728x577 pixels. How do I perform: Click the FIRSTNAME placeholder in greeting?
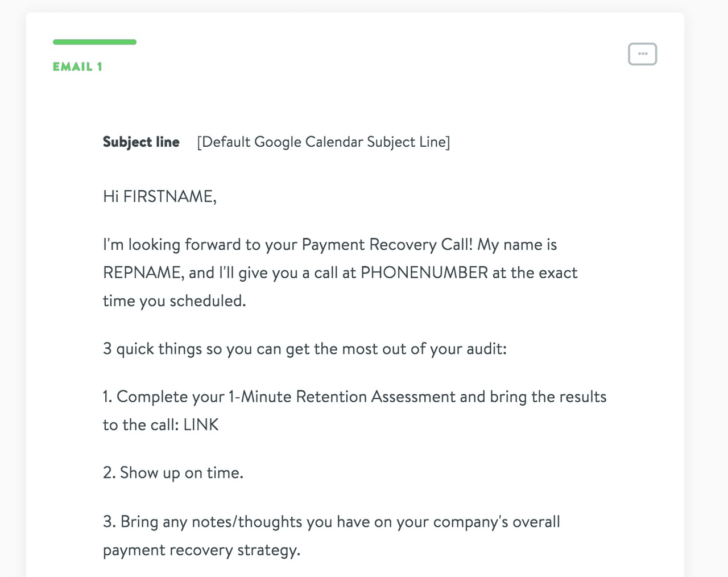169,196
